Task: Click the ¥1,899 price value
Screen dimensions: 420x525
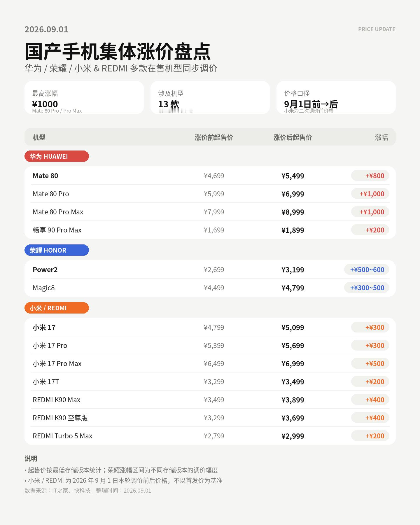Action: coord(293,230)
